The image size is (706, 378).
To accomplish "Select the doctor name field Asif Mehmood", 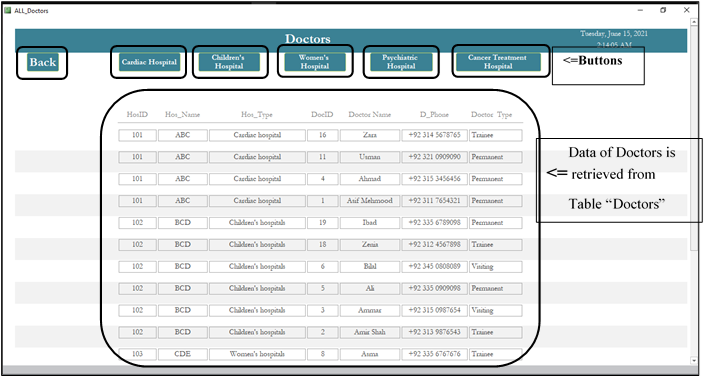I will (370, 201).
